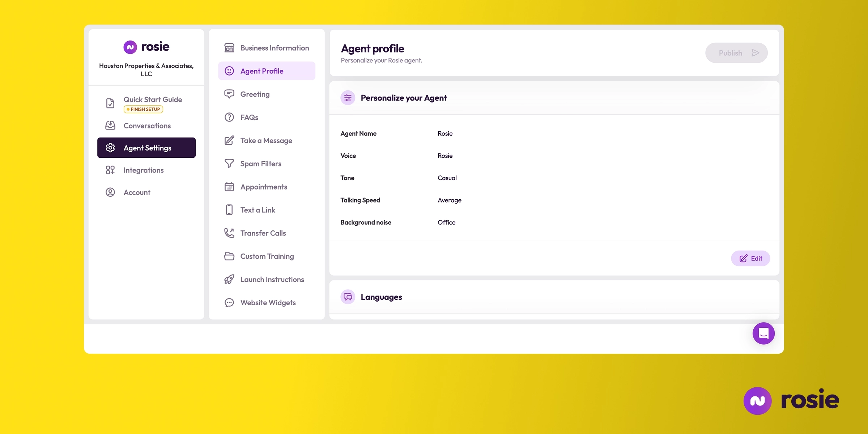Click the Integrations grid-plus icon
The height and width of the screenshot is (434, 868).
[x=110, y=170]
